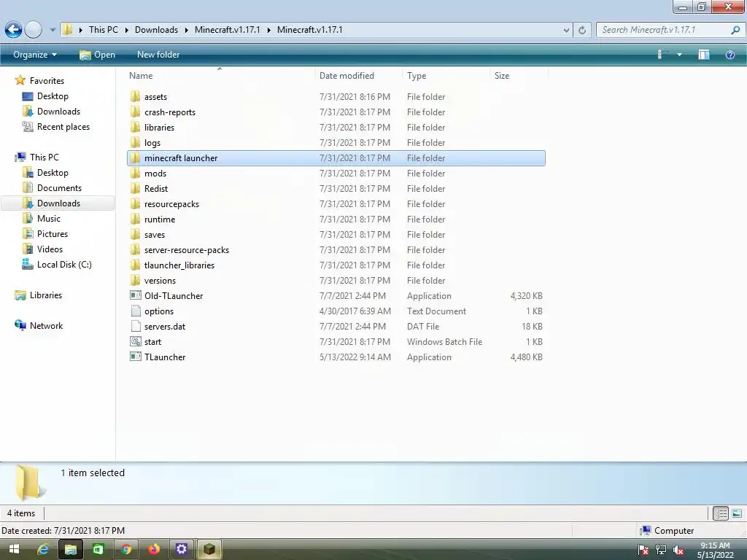747x560 pixels.
Task: Click the muted volume tray icon
Action: (x=678, y=550)
